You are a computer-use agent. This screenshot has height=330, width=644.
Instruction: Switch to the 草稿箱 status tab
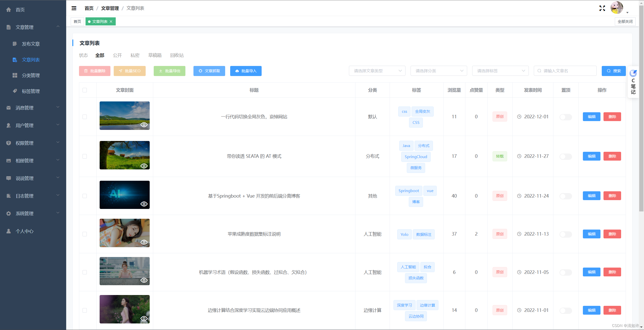point(155,55)
